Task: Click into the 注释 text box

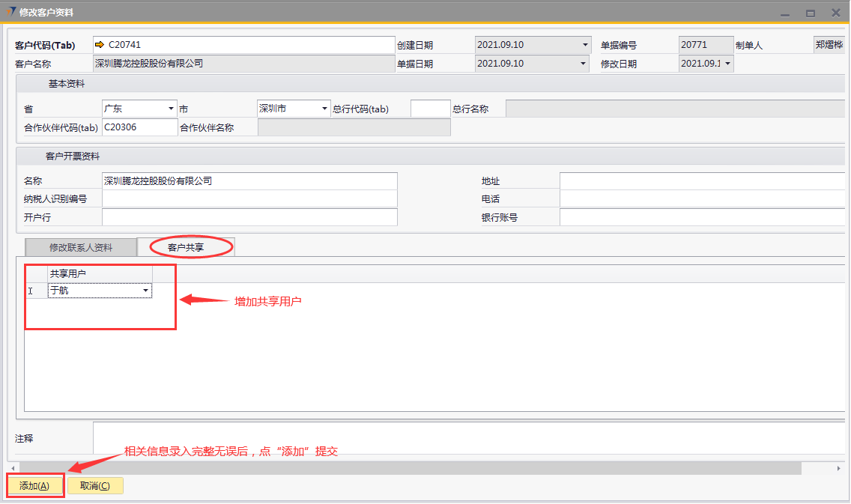Action: [x=468, y=437]
